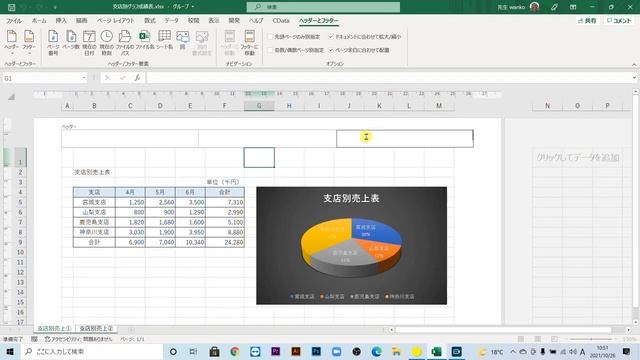Select column G header
The width and height of the screenshot is (640, 360).
pos(259,106)
